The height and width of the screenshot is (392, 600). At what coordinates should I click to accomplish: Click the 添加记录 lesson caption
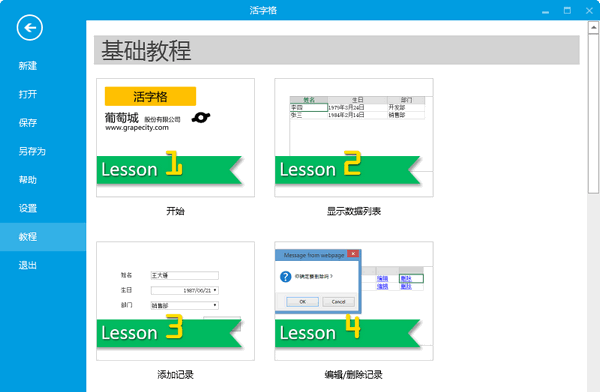point(175,374)
